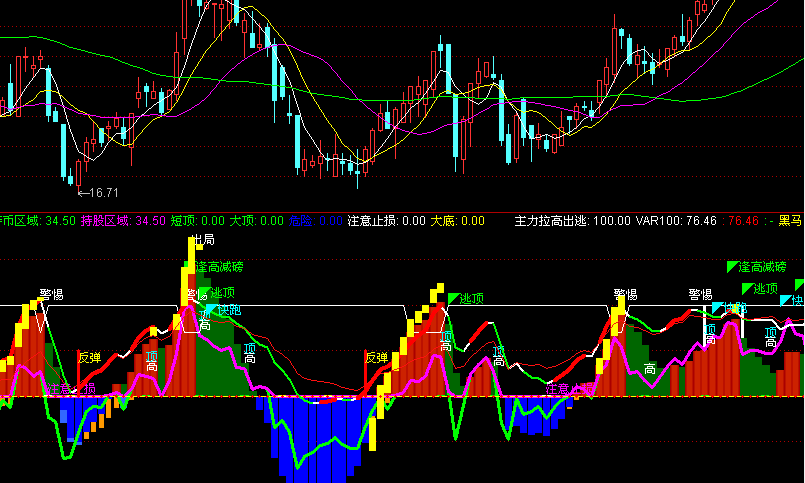Click the cyan flag beside the leftmost 快跑
The image size is (805, 483).
(211, 310)
